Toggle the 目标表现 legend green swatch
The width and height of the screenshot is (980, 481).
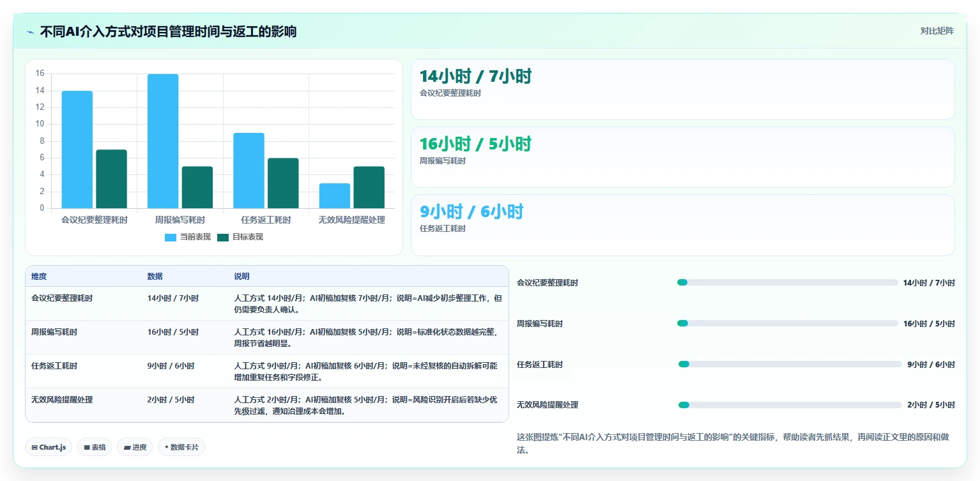[223, 237]
